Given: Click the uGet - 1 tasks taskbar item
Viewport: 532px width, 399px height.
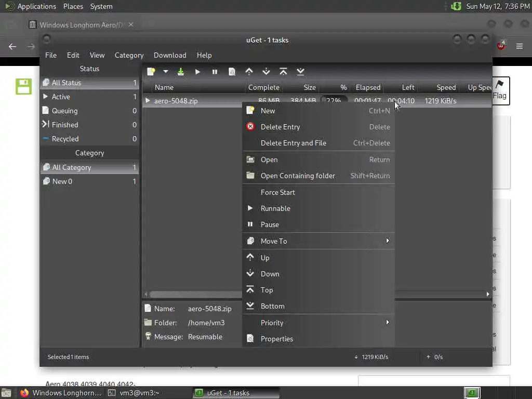Looking at the screenshot, I should (236, 393).
